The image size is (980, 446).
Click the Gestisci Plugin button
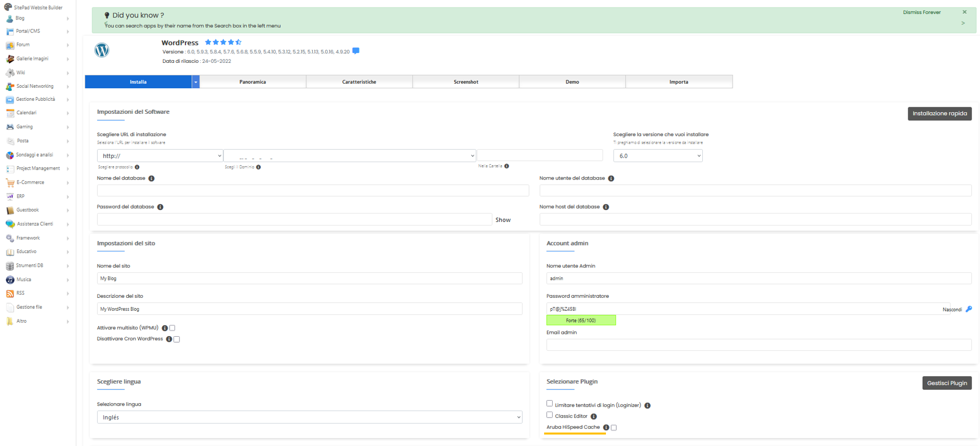[x=946, y=383]
